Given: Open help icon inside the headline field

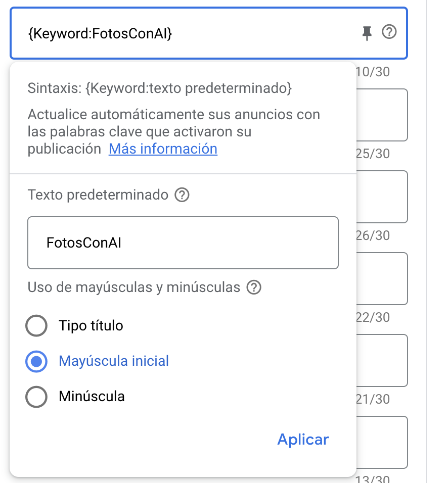Looking at the screenshot, I should click(389, 32).
